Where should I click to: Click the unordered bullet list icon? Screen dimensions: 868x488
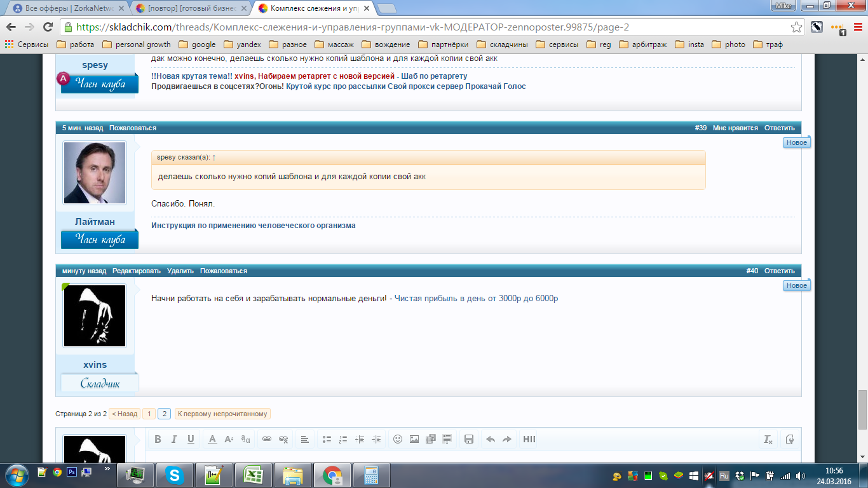[x=327, y=439]
